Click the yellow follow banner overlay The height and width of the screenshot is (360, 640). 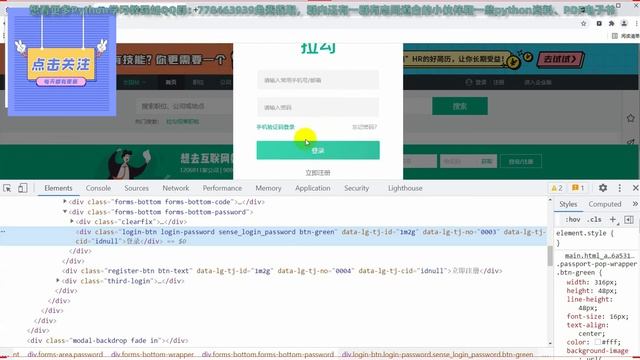(x=61, y=64)
